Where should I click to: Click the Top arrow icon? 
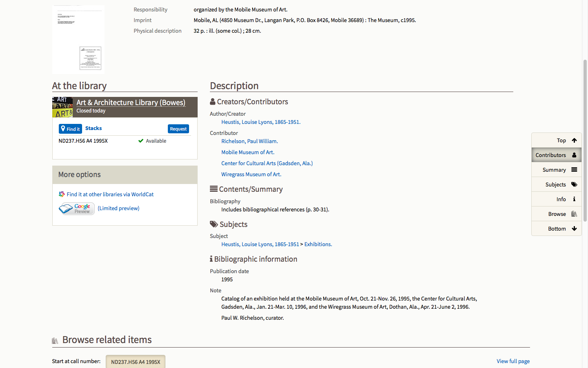(x=574, y=140)
